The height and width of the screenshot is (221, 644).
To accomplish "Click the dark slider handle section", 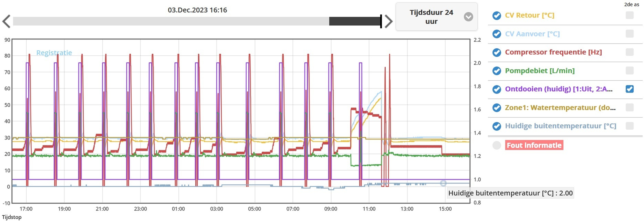I will pos(355,21).
